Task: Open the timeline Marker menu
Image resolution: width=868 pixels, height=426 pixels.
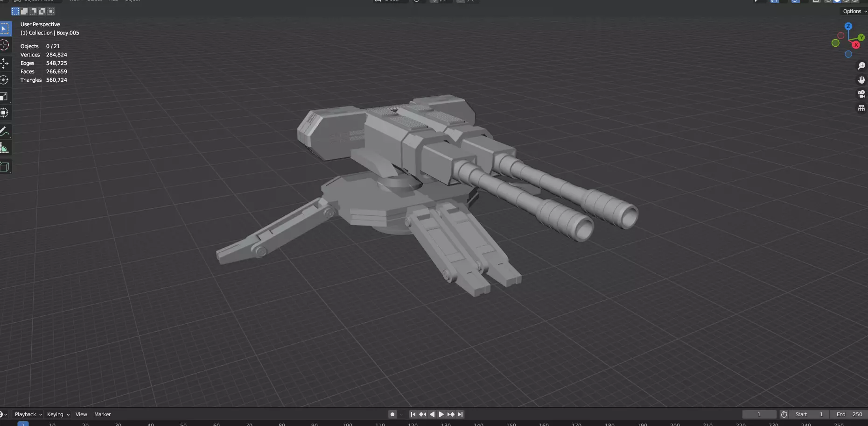Action: (x=103, y=414)
